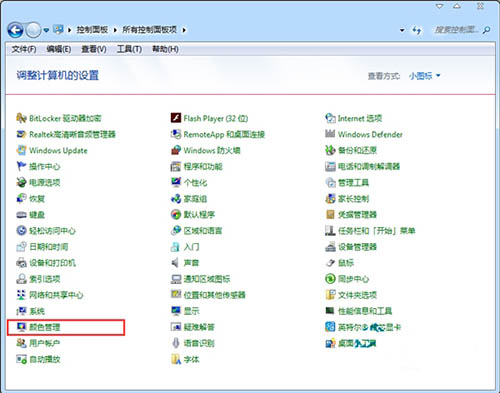Open 默认程序 icon
This screenshot has width=500, height=393.
176,214
